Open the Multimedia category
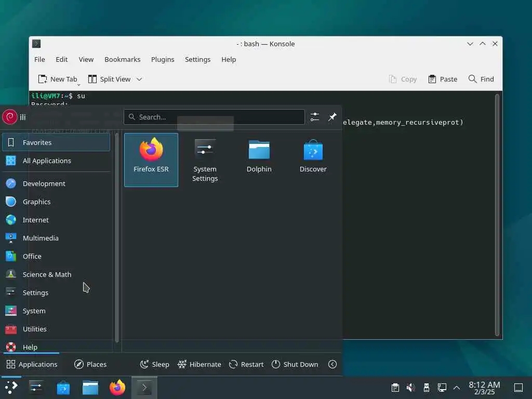532x399 pixels. (56, 238)
